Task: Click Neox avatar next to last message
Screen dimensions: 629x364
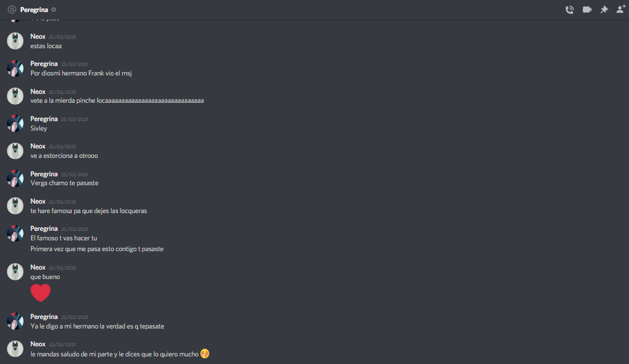Action: 15,349
